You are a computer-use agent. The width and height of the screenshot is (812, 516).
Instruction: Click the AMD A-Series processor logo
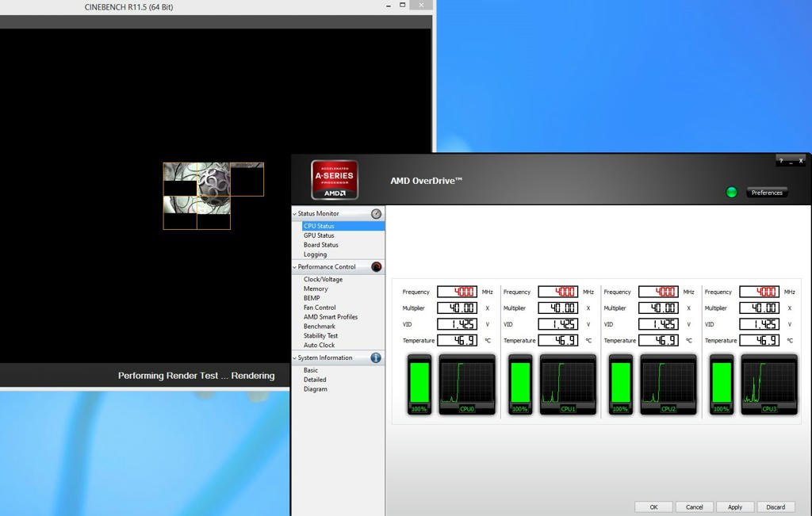click(335, 180)
